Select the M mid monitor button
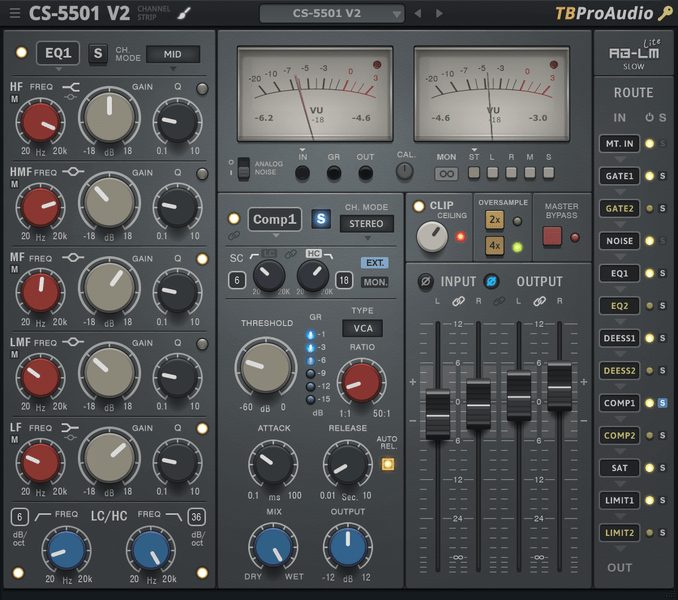Screen dimensions: 678x600 coord(530,173)
